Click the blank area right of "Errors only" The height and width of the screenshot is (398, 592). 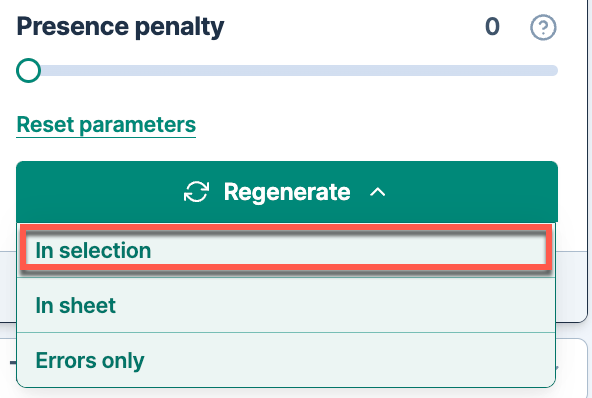350,360
